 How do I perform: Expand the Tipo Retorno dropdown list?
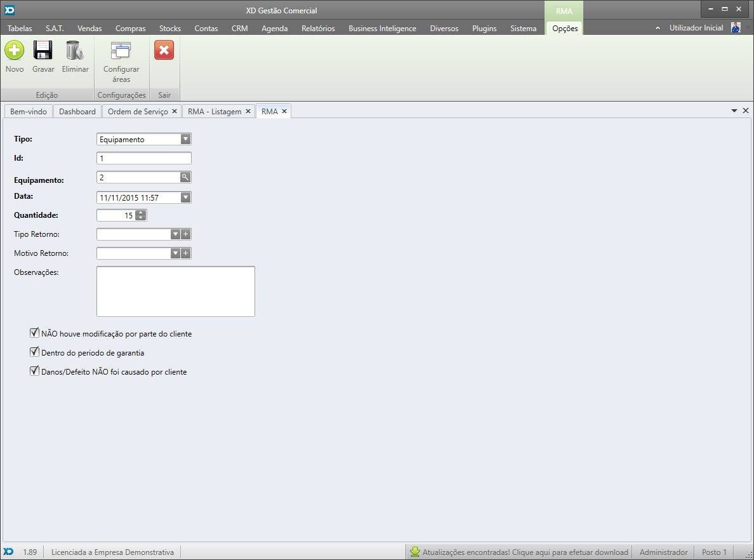click(x=175, y=234)
